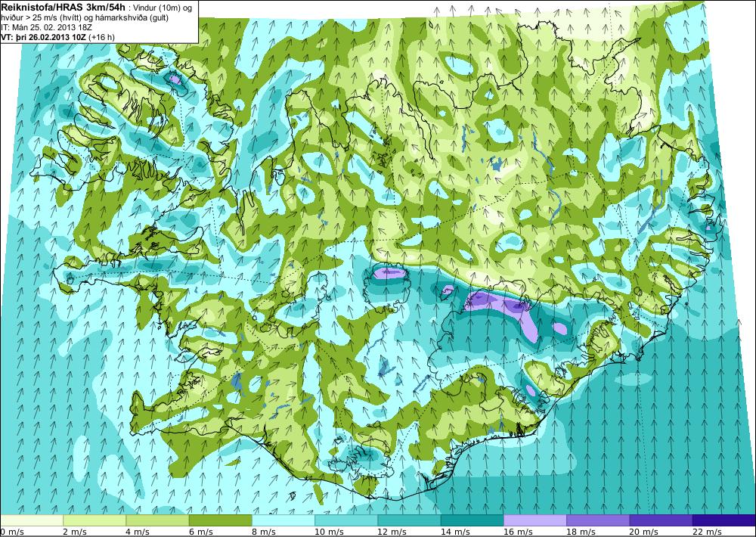Click the "VT: þri 26.02.2013 10Z" valid time
Screen dimensions: 756x537
click(x=44, y=36)
